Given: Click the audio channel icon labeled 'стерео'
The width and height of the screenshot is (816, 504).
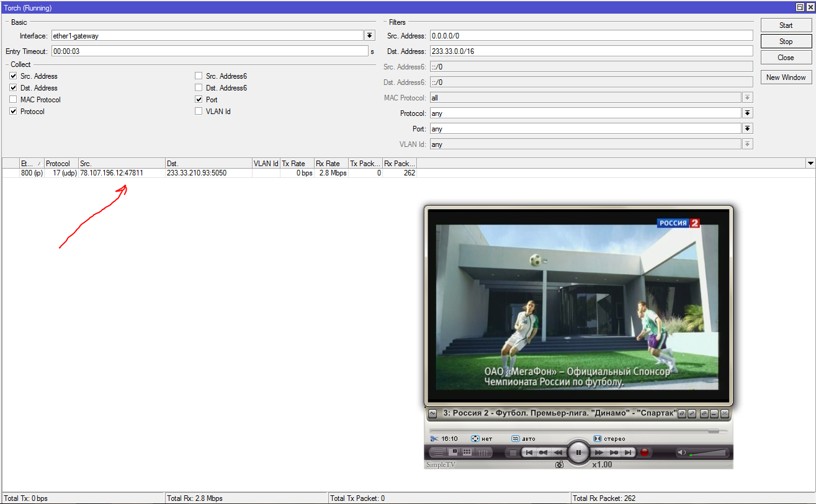Looking at the screenshot, I should (x=598, y=439).
